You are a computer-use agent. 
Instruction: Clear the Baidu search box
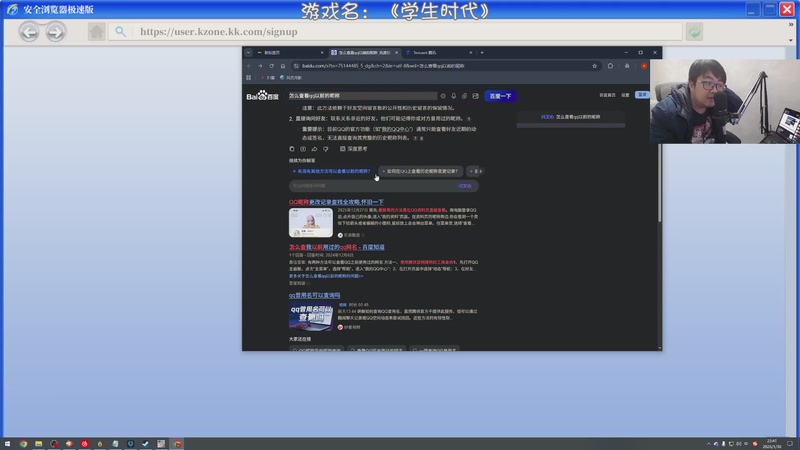tap(443, 96)
